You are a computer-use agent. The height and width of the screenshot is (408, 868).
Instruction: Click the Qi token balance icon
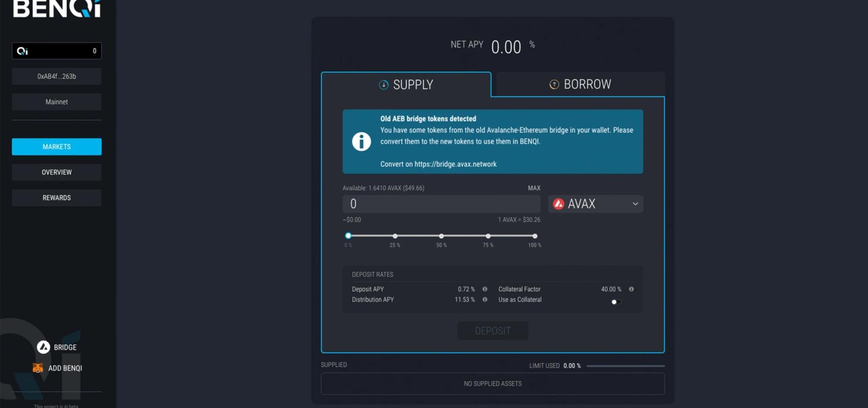tap(23, 51)
